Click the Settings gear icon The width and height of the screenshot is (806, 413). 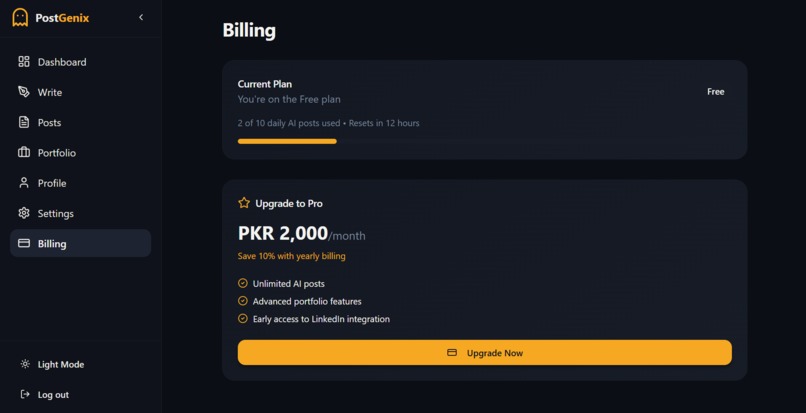24,213
